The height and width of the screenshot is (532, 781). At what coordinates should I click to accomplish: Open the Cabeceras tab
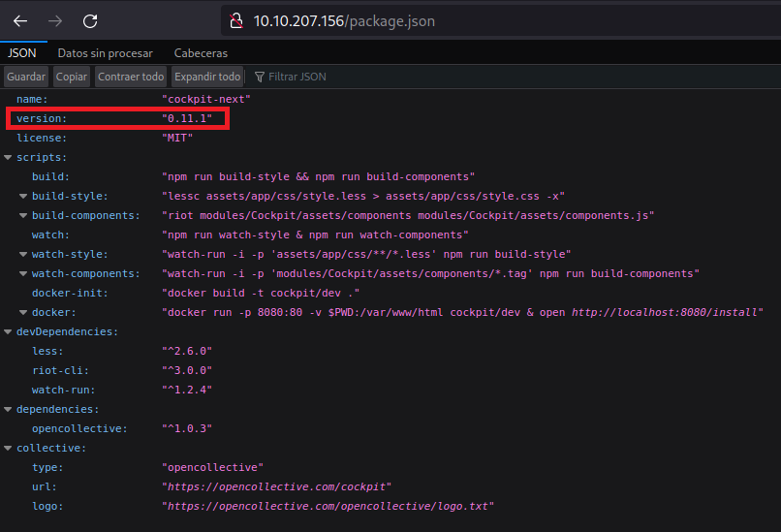(201, 53)
